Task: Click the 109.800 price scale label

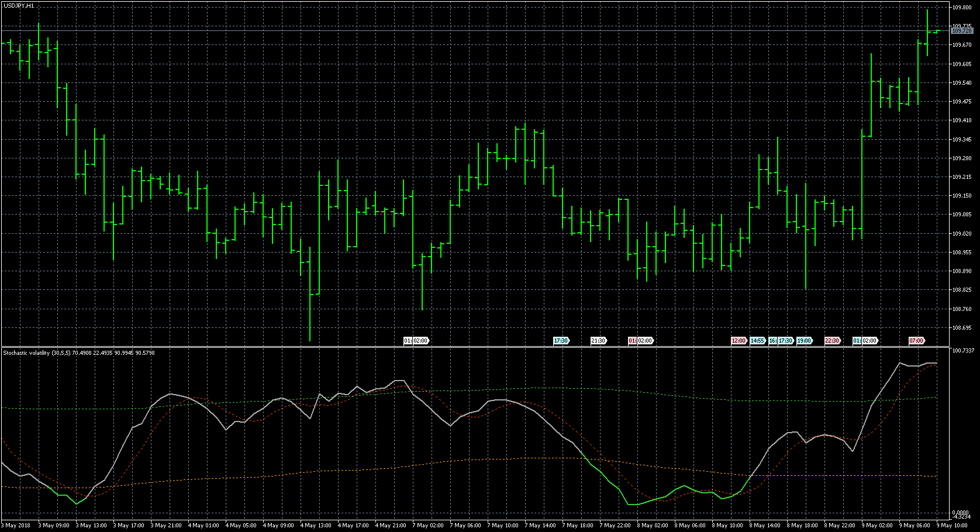Action: (x=962, y=8)
